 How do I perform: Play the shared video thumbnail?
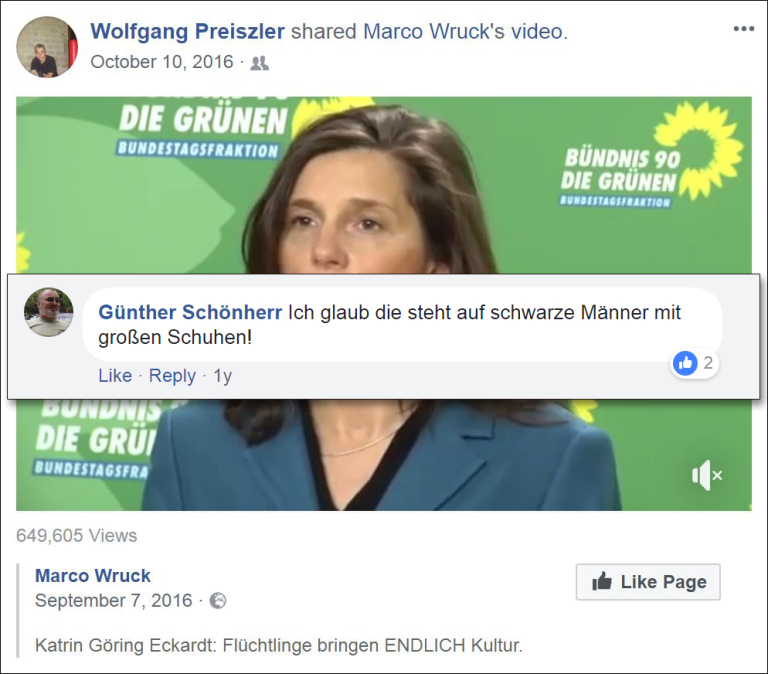point(384,304)
